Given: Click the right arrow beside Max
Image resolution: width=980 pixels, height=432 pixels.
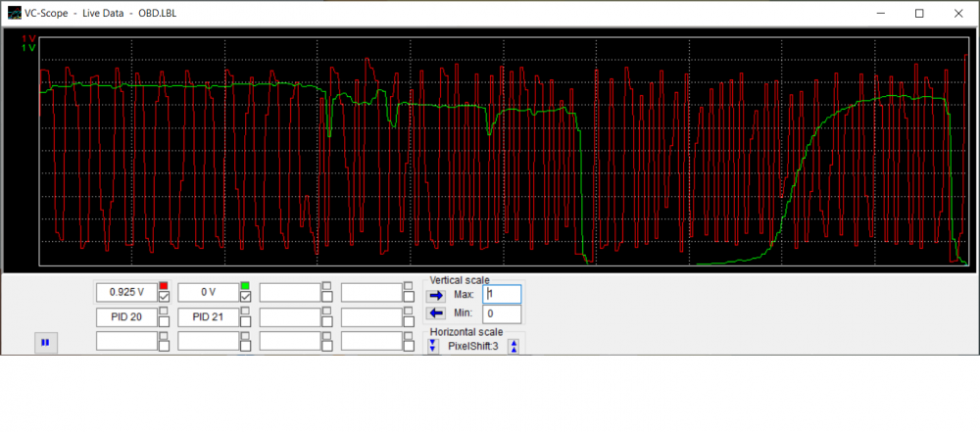Looking at the screenshot, I should (x=436, y=295).
